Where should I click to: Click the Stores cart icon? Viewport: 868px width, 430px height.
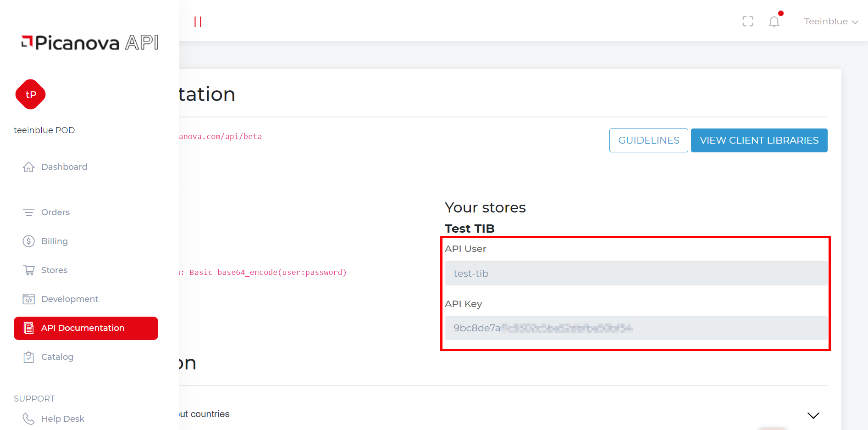point(28,270)
